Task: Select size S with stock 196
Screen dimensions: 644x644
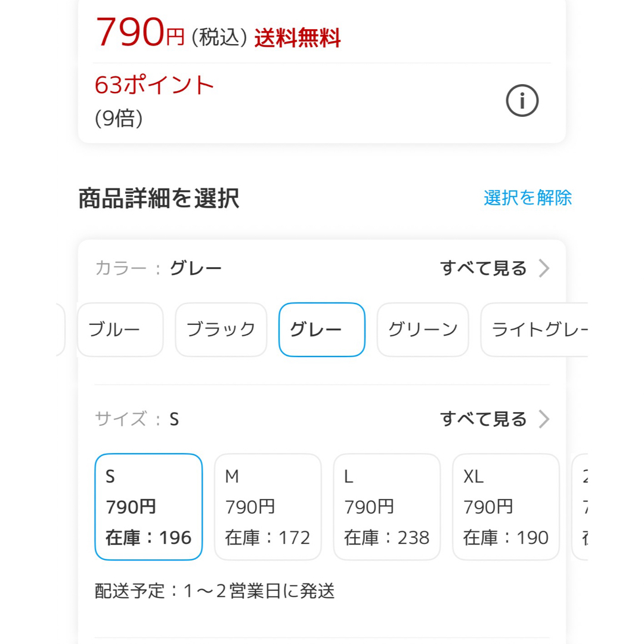Action: [x=148, y=507]
